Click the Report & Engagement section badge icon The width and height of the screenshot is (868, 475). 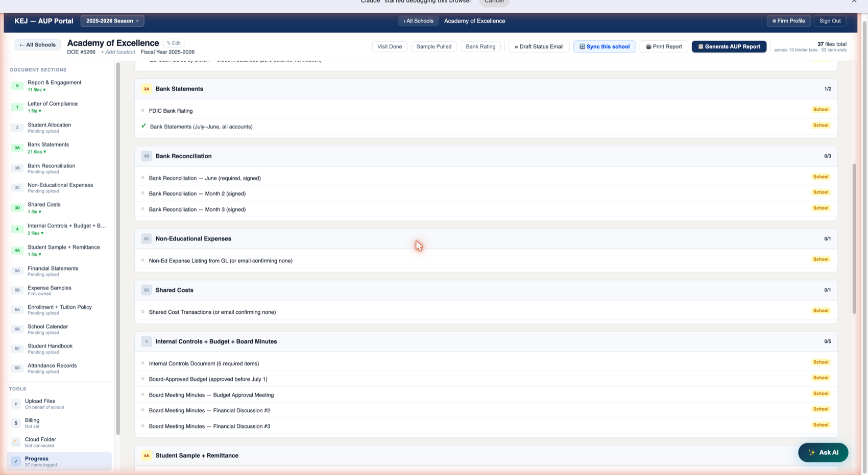click(x=17, y=86)
